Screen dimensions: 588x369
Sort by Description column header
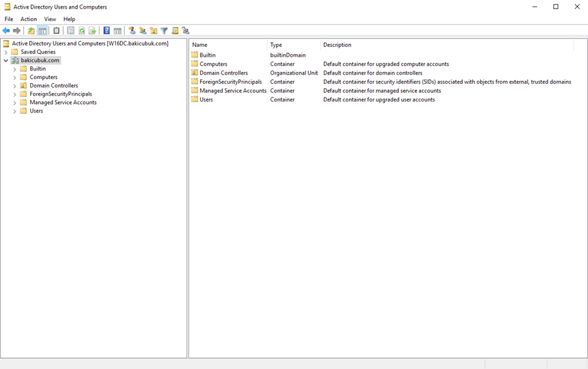pos(447,45)
